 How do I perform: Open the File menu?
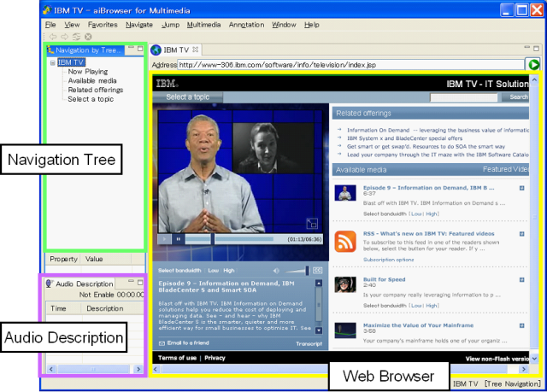coord(50,25)
